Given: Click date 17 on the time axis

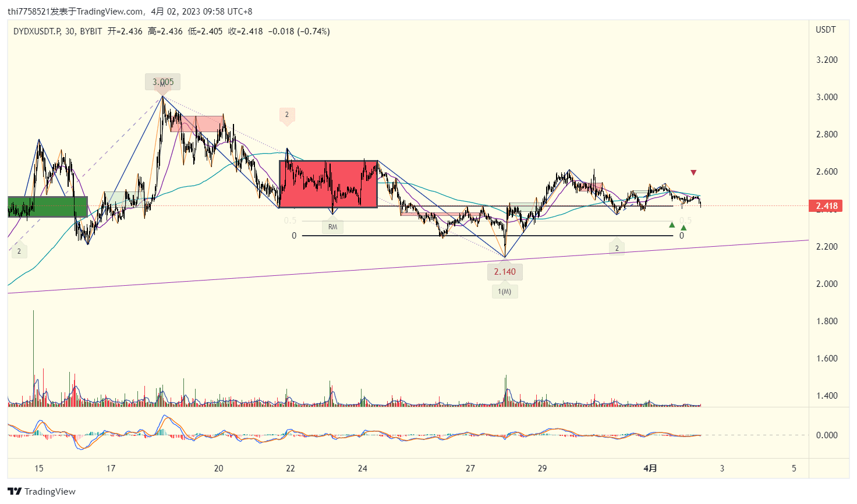Looking at the screenshot, I should 111,468.
